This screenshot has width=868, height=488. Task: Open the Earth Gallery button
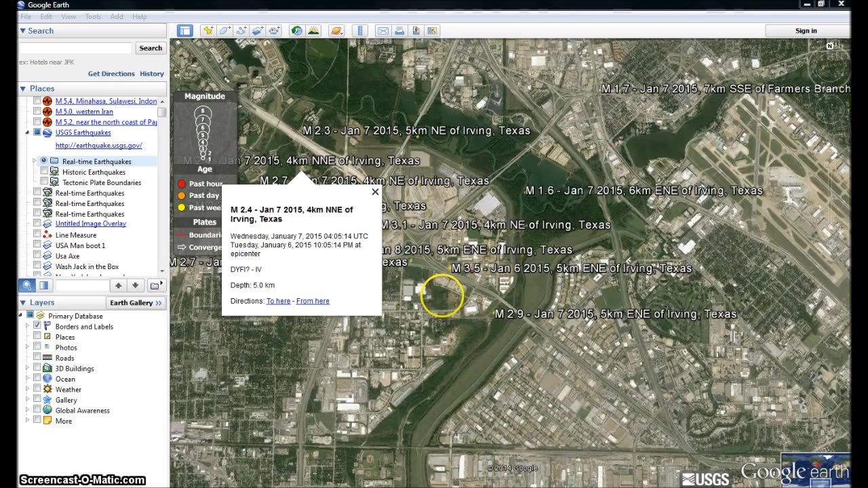click(x=136, y=302)
